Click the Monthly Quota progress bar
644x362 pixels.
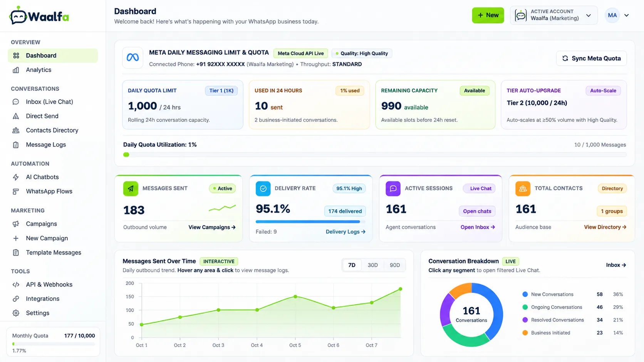53,344
